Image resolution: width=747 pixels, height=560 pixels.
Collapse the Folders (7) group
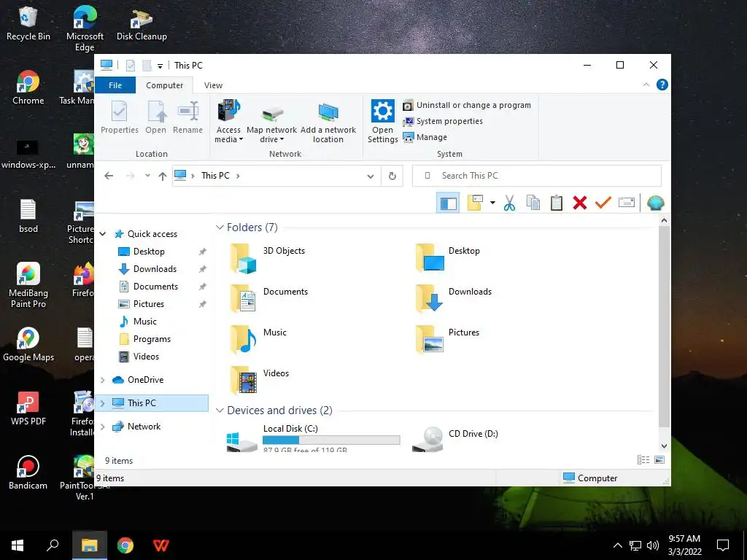(x=220, y=227)
